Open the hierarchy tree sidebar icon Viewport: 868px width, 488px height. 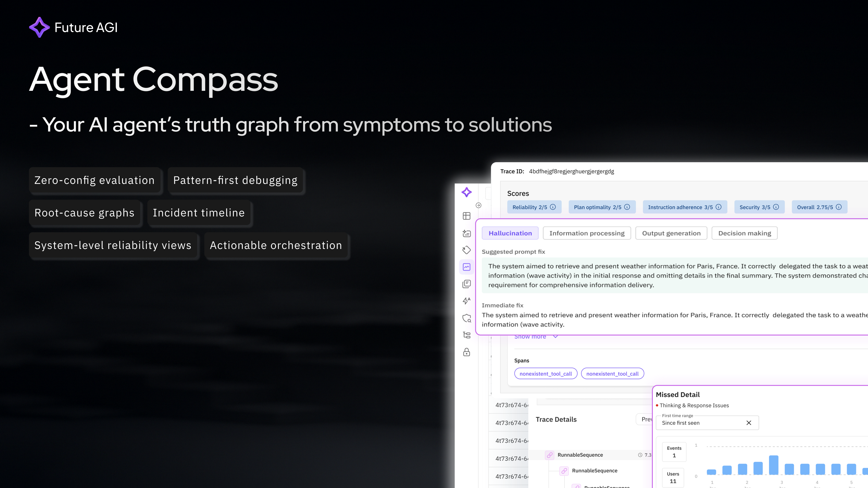coord(466,335)
